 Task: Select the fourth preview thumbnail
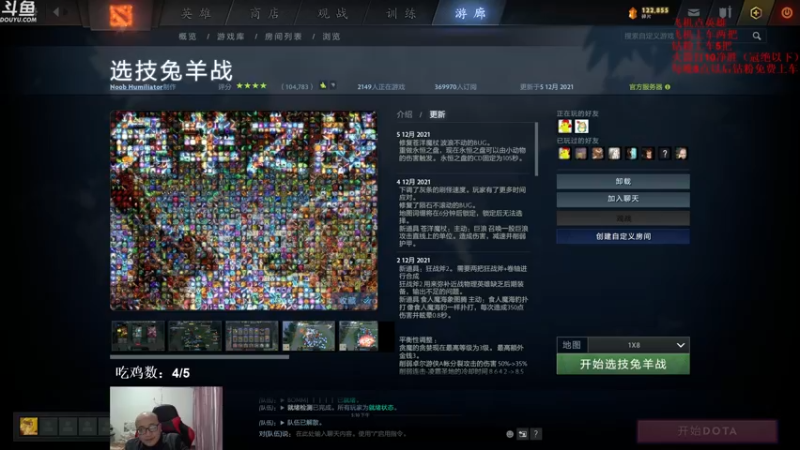pyautogui.click(x=309, y=336)
